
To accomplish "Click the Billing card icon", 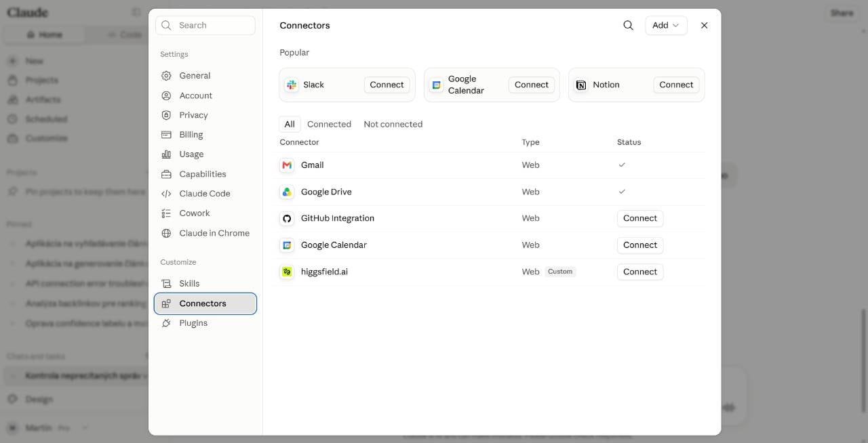I will (x=166, y=135).
